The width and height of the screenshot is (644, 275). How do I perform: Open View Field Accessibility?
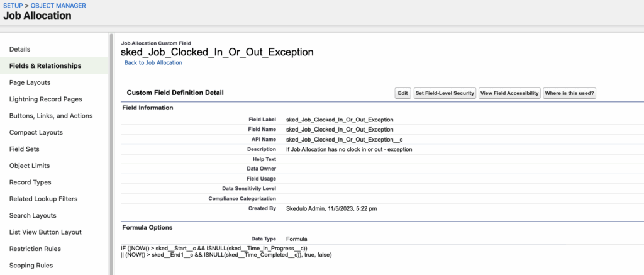pos(509,93)
